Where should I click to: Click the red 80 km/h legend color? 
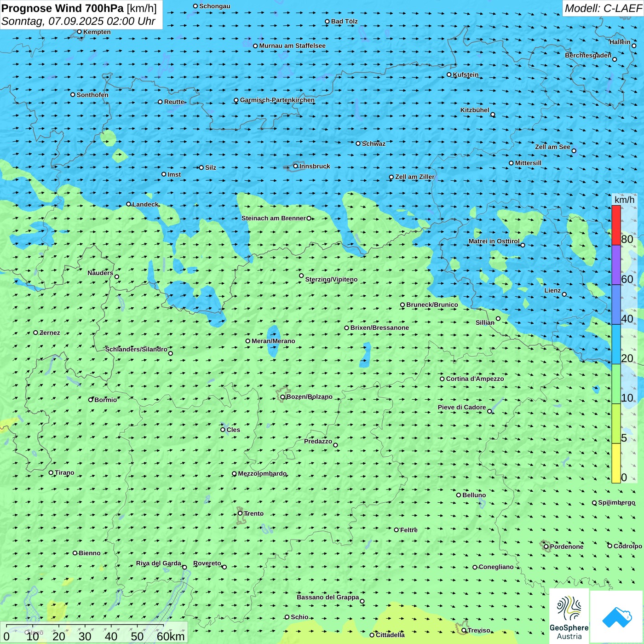coord(616,225)
